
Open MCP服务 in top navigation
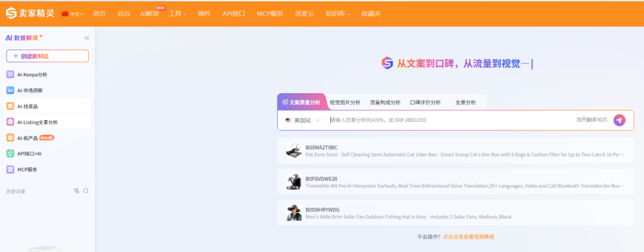tap(270, 14)
